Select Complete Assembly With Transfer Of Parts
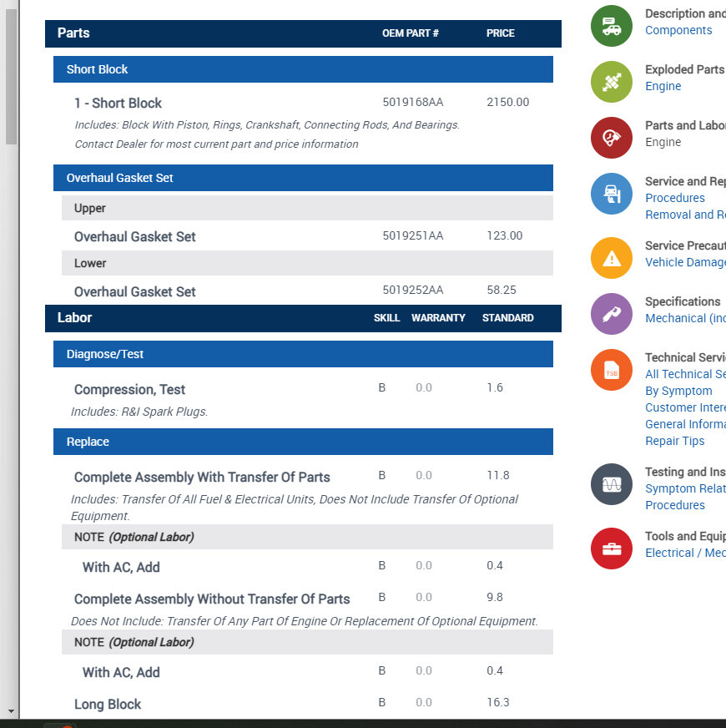The image size is (726, 728). pyautogui.click(x=202, y=478)
